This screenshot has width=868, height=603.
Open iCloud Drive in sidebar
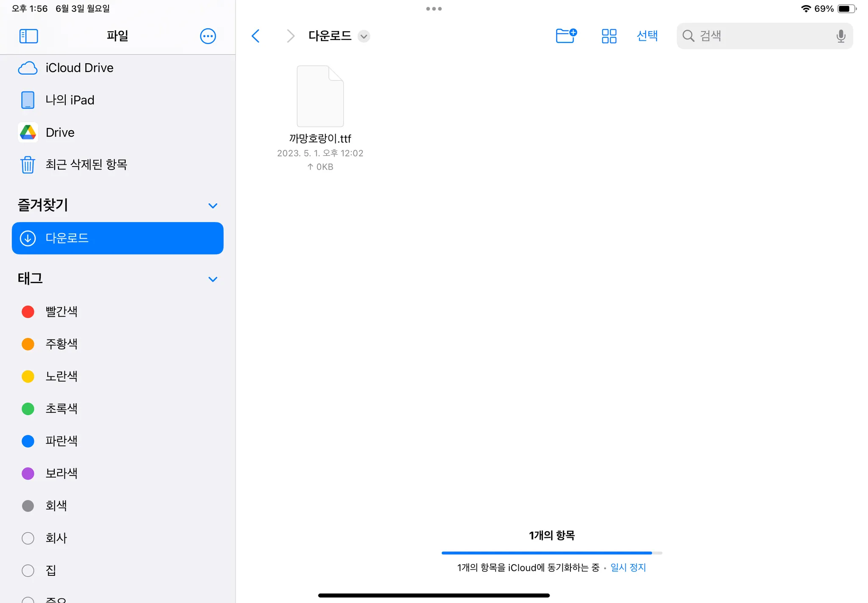79,68
